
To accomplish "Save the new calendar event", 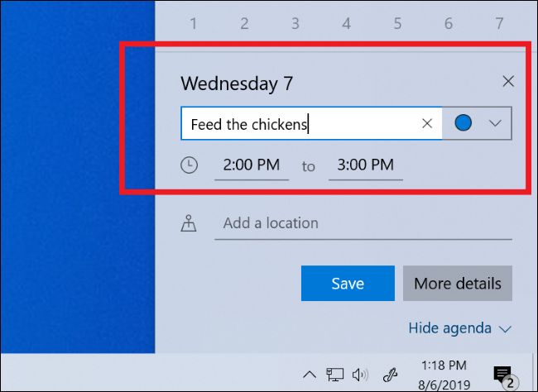I will [x=348, y=283].
